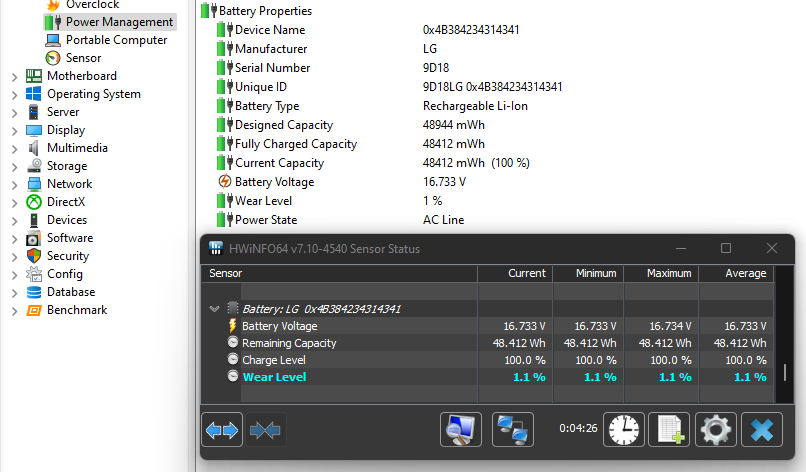Click the Server category icon
The height and width of the screenshot is (472, 806).
click(x=34, y=112)
